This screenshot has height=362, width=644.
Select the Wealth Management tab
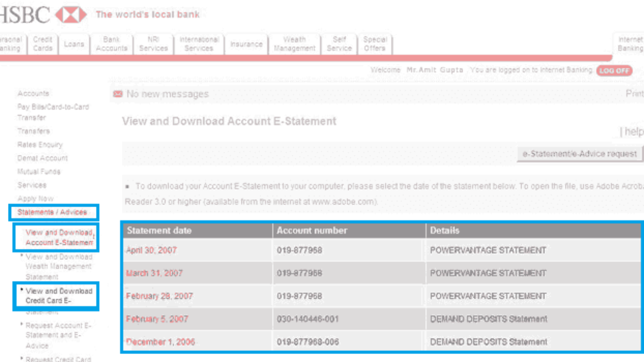pyautogui.click(x=294, y=44)
